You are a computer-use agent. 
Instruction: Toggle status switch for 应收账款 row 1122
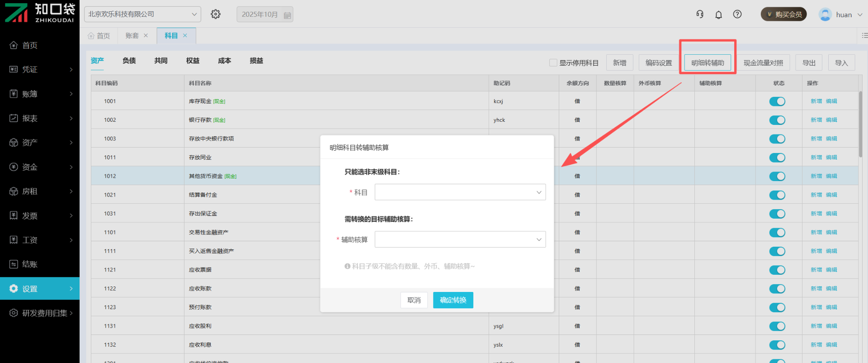click(x=777, y=289)
